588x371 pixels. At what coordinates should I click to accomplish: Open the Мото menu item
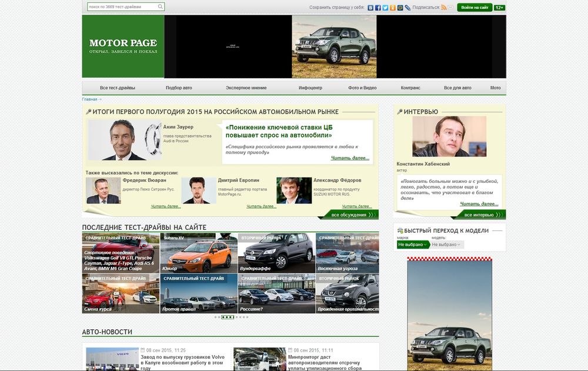(x=495, y=88)
